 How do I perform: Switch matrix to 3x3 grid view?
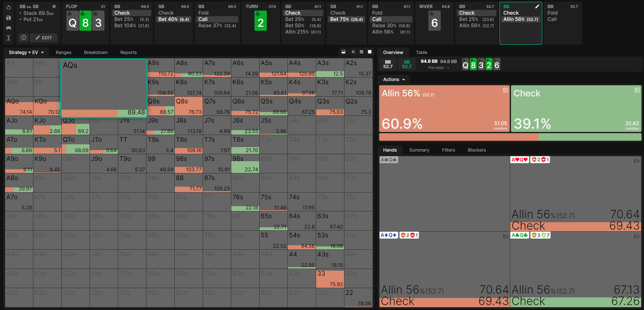(362, 52)
